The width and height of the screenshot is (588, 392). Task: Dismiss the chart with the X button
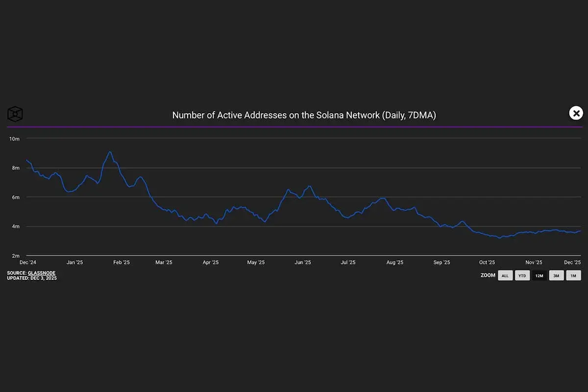[x=576, y=113]
